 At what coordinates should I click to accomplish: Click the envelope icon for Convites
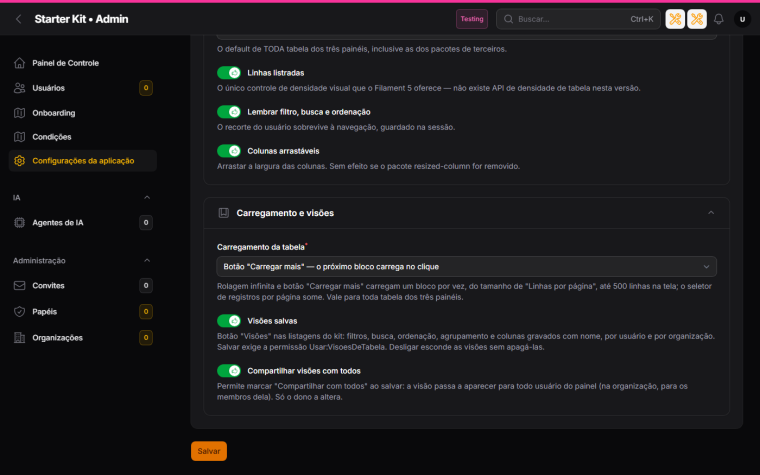(x=19, y=285)
